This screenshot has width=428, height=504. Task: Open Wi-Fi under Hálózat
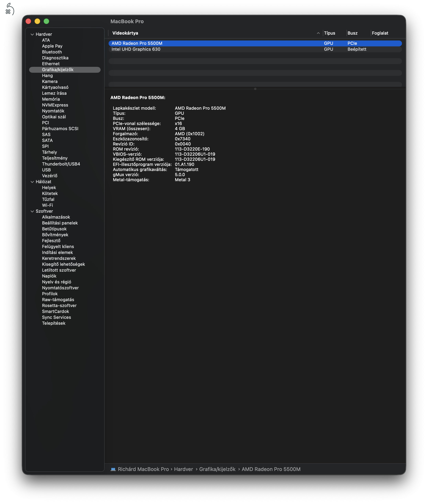click(48, 205)
